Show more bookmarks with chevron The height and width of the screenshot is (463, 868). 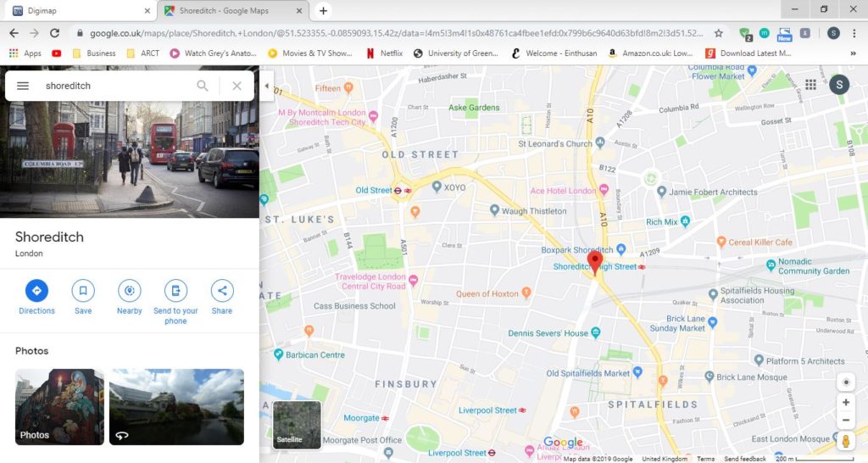point(853,53)
